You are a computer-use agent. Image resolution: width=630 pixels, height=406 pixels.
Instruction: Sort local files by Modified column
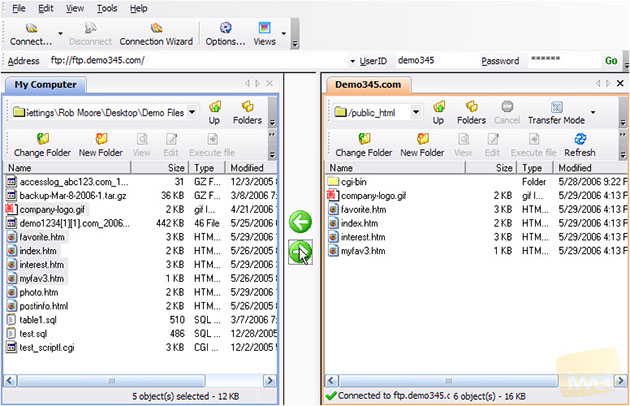(x=249, y=168)
